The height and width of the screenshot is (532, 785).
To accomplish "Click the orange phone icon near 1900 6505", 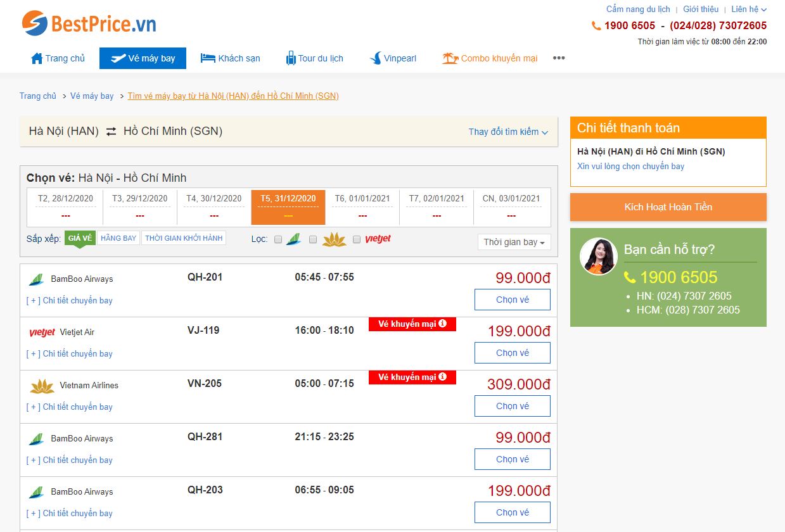I will tap(596, 26).
